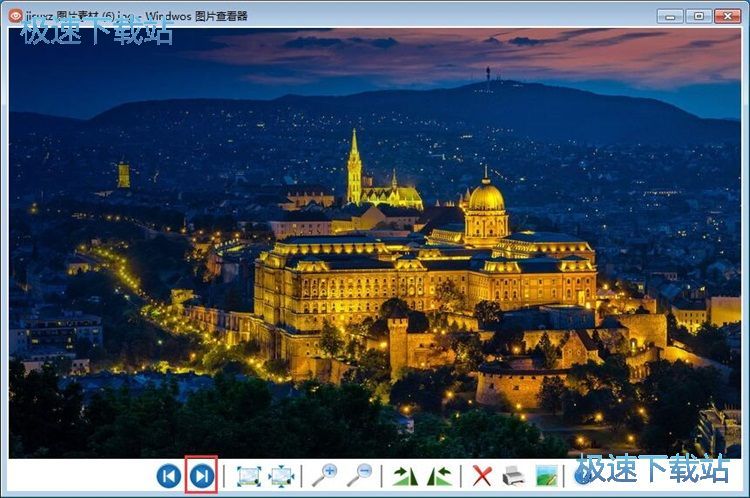Rotate image with right-pointing green arrow icon
This screenshot has width=750, height=498.
pos(405,476)
